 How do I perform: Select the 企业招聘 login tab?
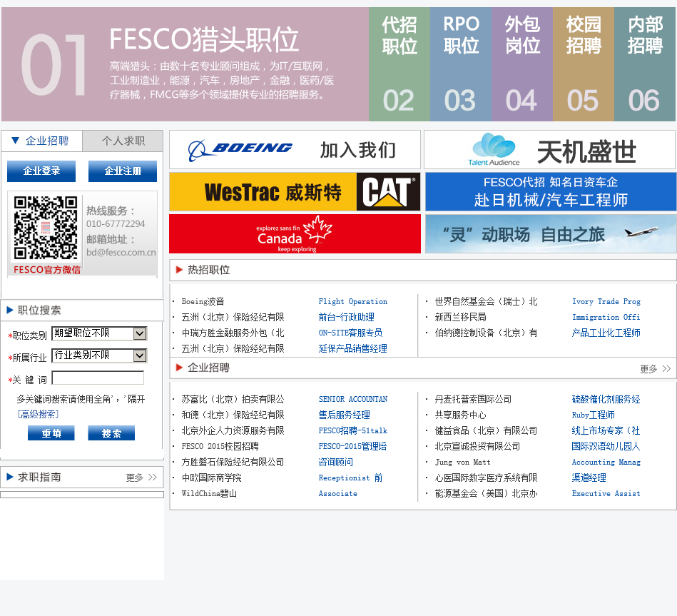click(x=41, y=141)
